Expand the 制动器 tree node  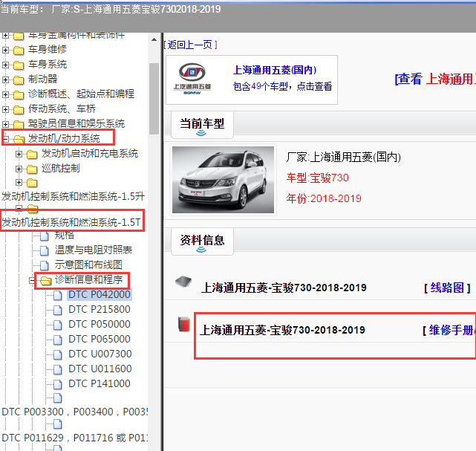[5, 80]
